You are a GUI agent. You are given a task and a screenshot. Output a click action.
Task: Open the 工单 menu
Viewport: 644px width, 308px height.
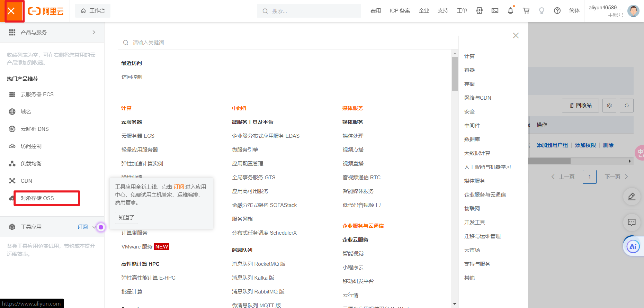pos(462,11)
